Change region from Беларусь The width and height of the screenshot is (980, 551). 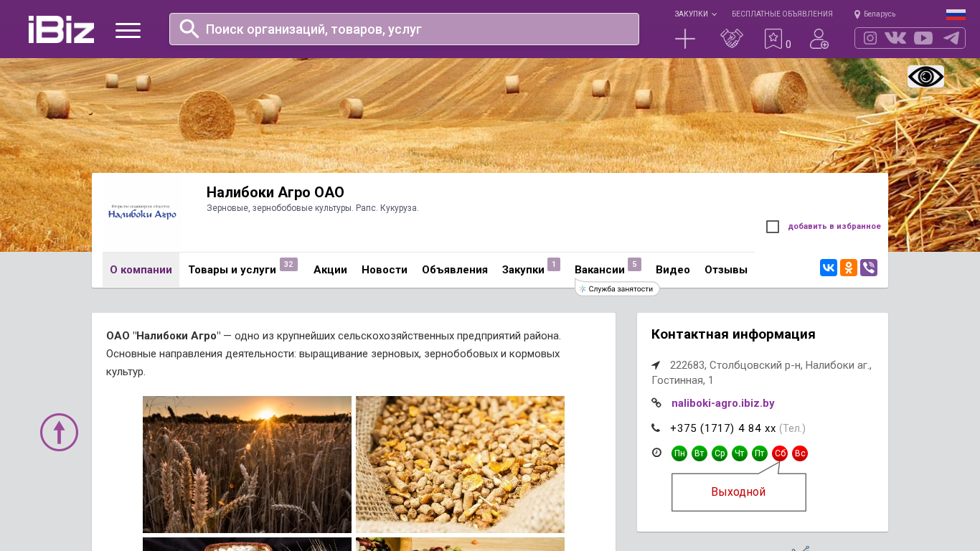875,14
